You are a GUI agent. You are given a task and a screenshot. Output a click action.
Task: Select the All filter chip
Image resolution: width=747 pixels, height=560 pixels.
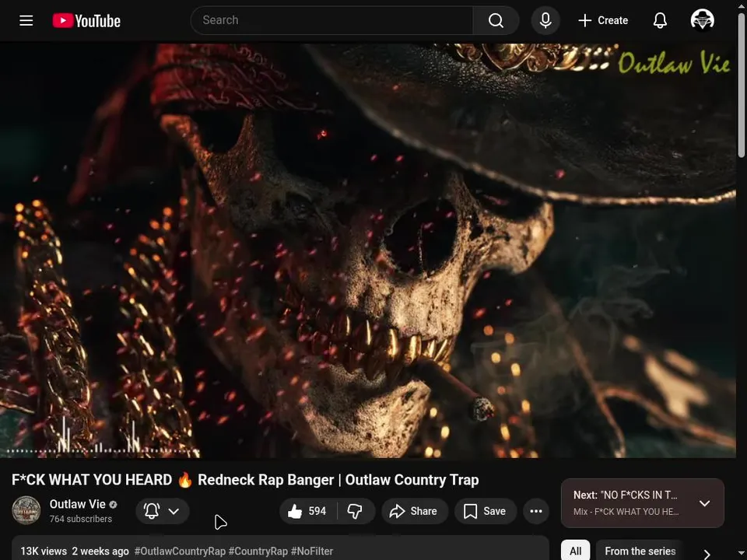(x=576, y=551)
